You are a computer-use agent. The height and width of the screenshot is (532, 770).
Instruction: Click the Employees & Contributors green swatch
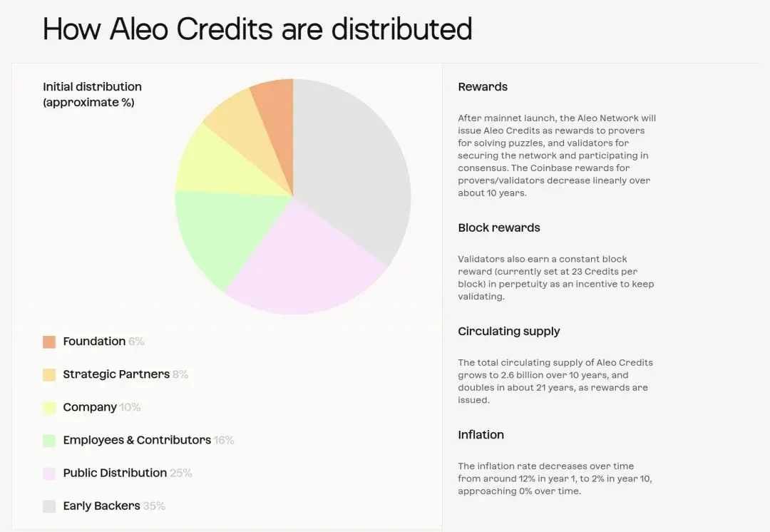point(49,441)
